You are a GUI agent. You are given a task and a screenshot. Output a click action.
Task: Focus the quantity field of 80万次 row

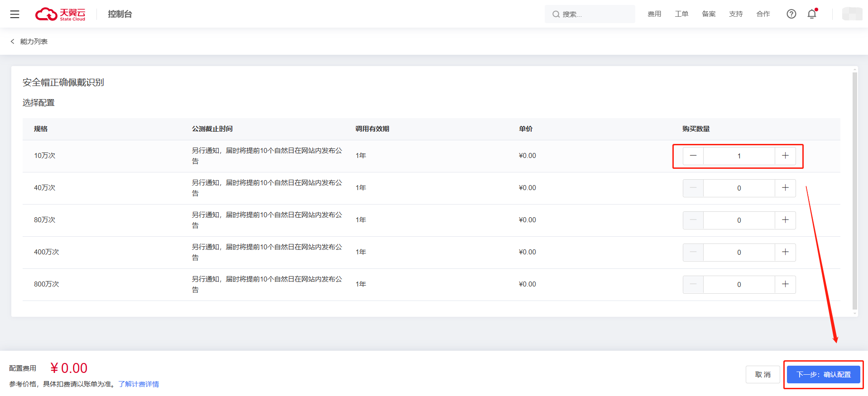739,220
